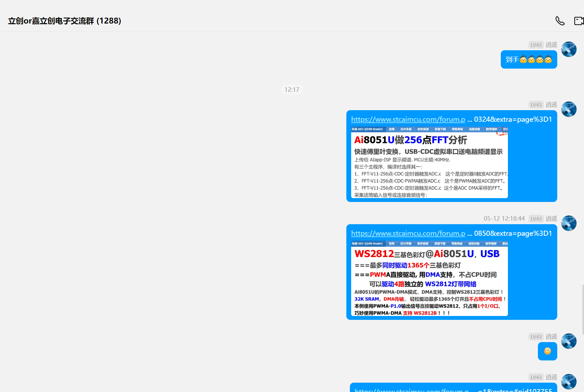Open the group name title 立创or嘉立创电子交流群

click(x=64, y=21)
